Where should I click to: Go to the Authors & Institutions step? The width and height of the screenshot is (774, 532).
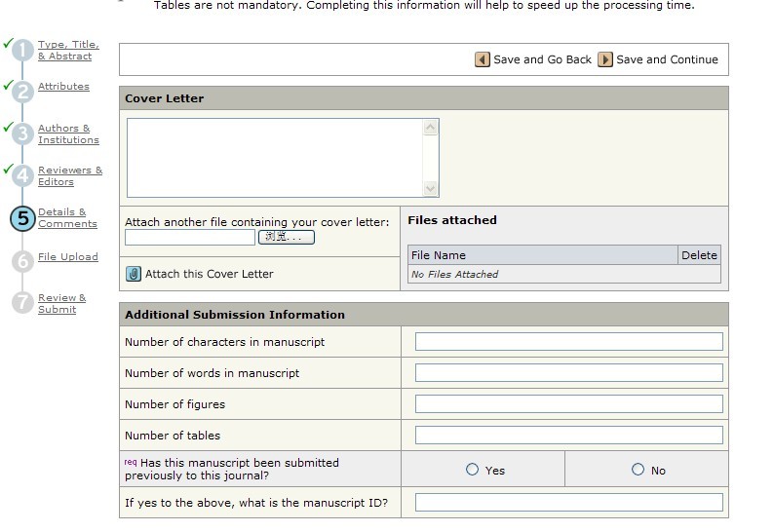(x=67, y=134)
